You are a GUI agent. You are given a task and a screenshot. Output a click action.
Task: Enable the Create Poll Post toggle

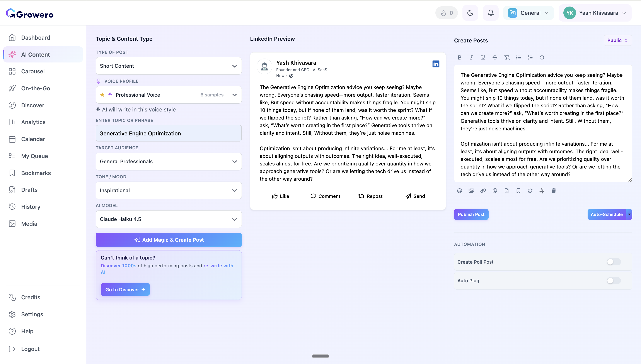click(x=614, y=262)
